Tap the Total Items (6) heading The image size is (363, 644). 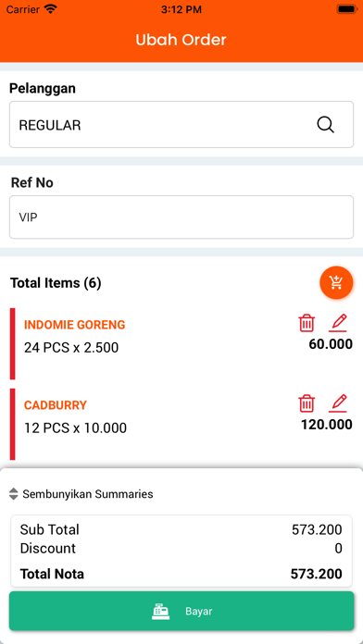click(56, 283)
